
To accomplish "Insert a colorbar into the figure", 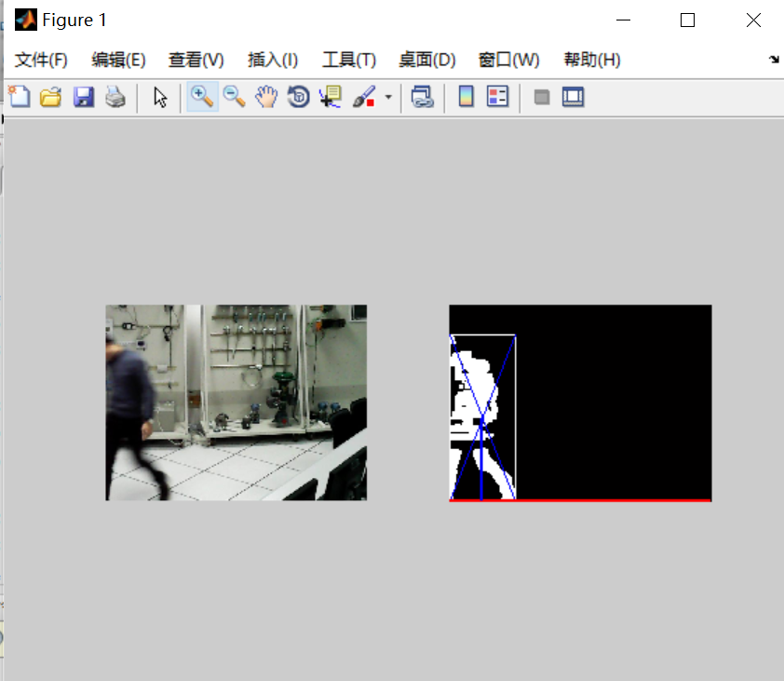I will pyautogui.click(x=465, y=96).
